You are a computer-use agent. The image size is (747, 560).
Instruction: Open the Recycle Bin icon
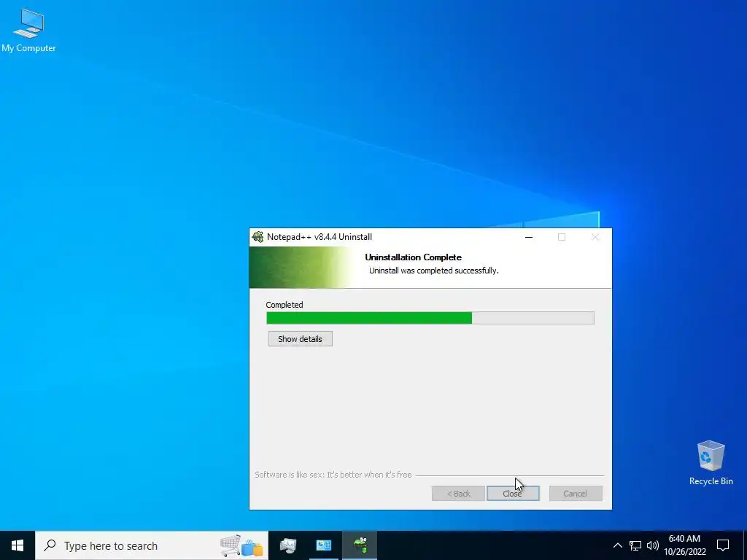tap(711, 463)
